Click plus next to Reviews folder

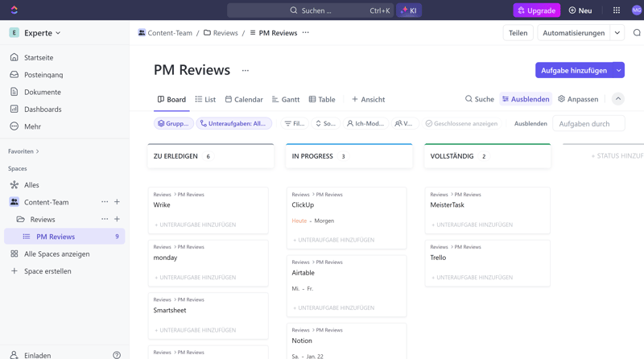tap(117, 219)
